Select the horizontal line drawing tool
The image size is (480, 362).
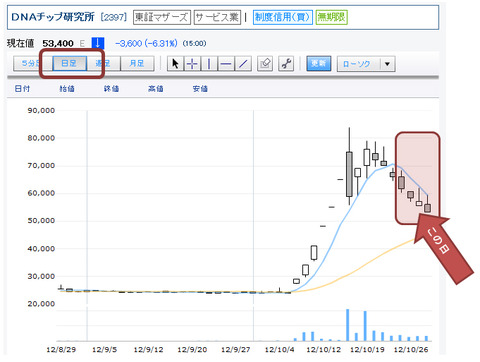click(x=226, y=63)
